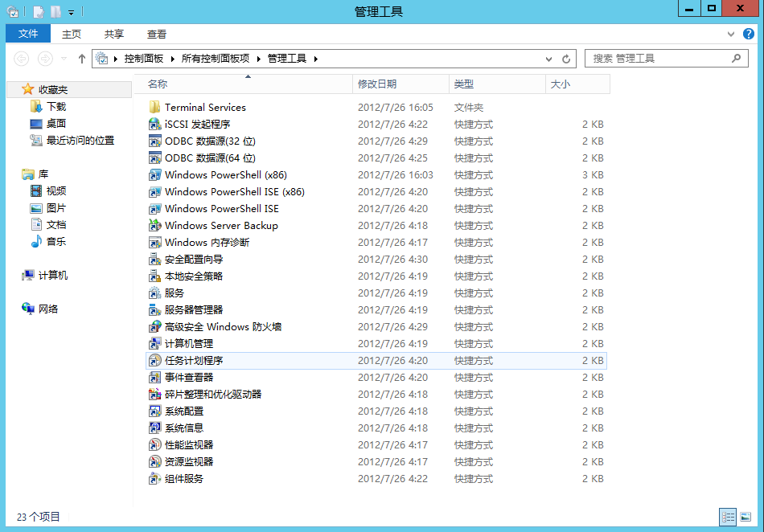Image resolution: width=764 pixels, height=532 pixels.
Task: Open 图片 library in navigation pane
Action: (56, 208)
